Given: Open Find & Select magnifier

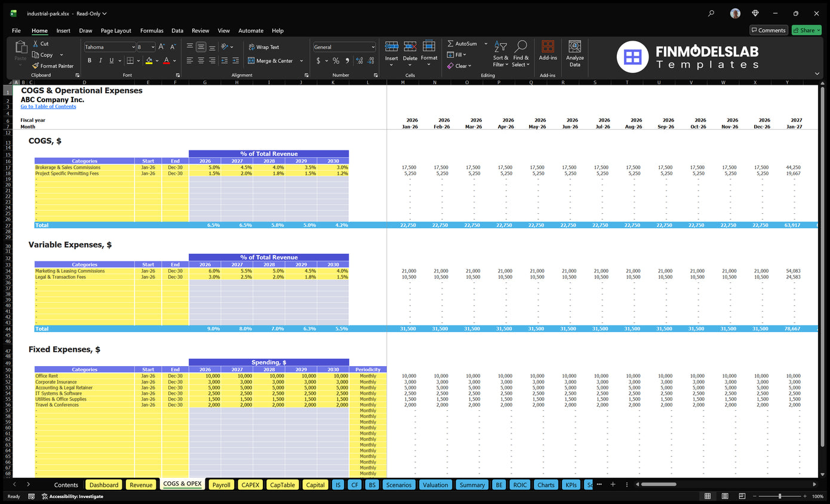Looking at the screenshot, I should (521, 54).
